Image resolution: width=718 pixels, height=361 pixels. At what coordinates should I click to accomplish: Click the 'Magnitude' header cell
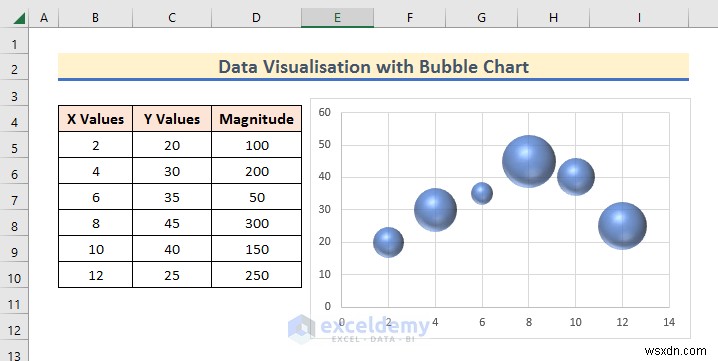click(x=256, y=119)
